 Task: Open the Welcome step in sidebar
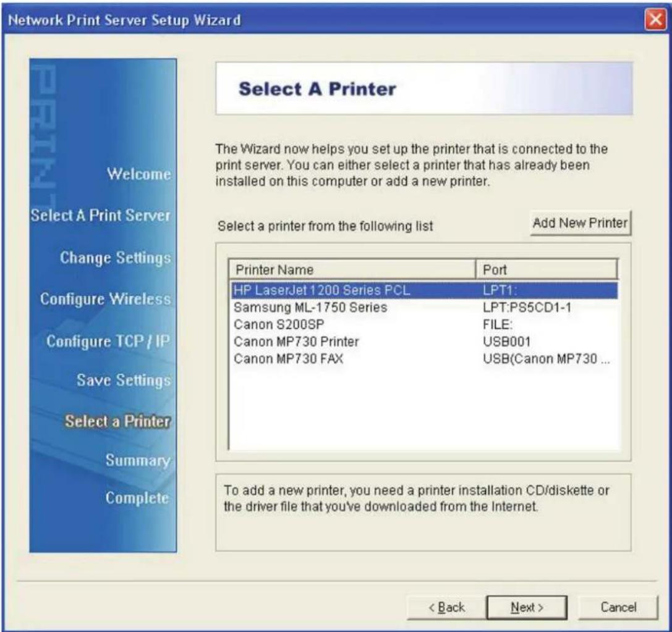(x=139, y=174)
